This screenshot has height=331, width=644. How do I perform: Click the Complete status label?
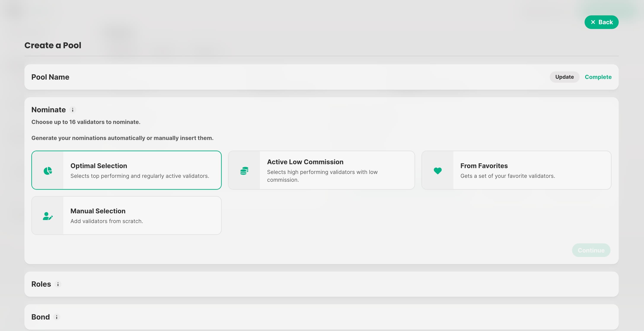pyautogui.click(x=598, y=77)
